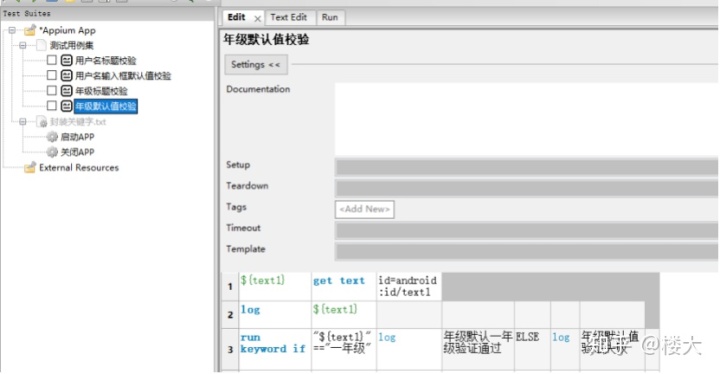Select row header 2 in the grid

[230, 315]
